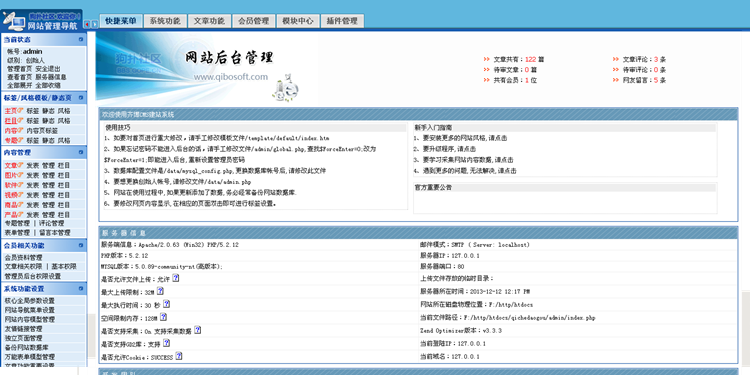
Task: Click help icon next to 最大上传限制 32M
Action: [x=160, y=291]
